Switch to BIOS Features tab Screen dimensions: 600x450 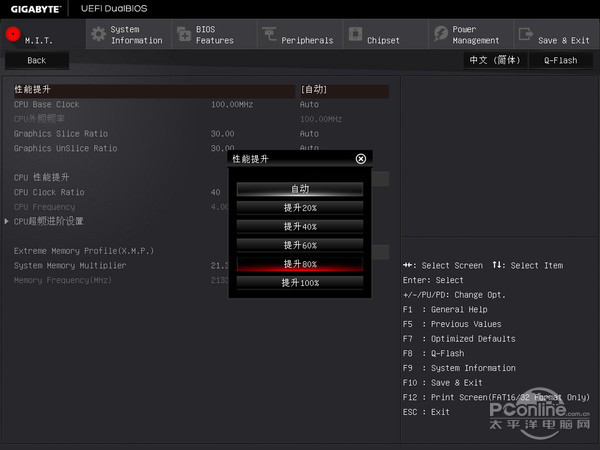[x=214, y=34]
